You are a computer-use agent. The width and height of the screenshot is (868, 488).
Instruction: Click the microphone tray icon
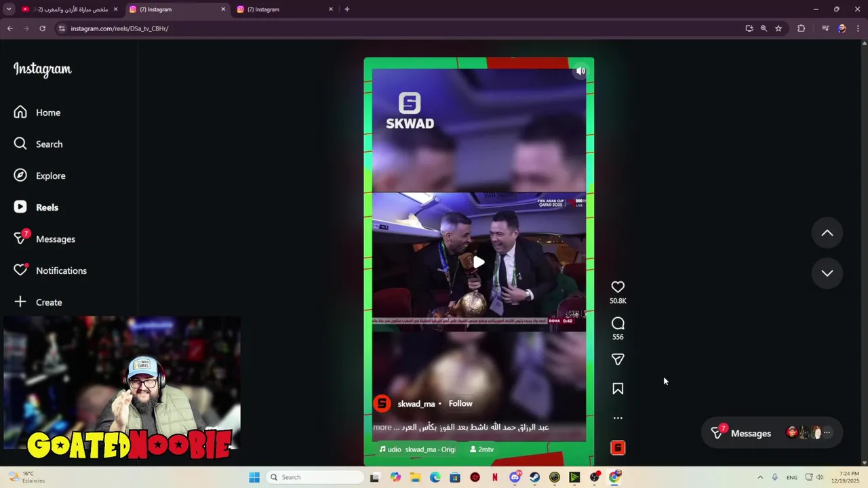[774, 477]
